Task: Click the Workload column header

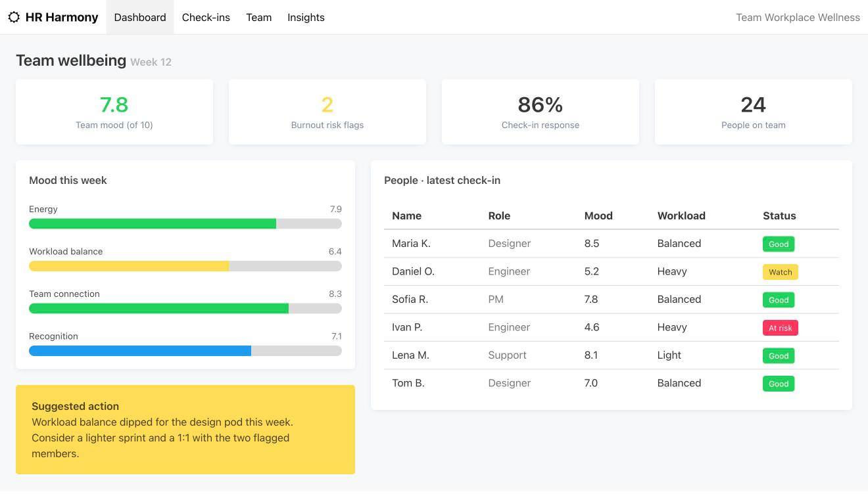Action: pos(681,215)
